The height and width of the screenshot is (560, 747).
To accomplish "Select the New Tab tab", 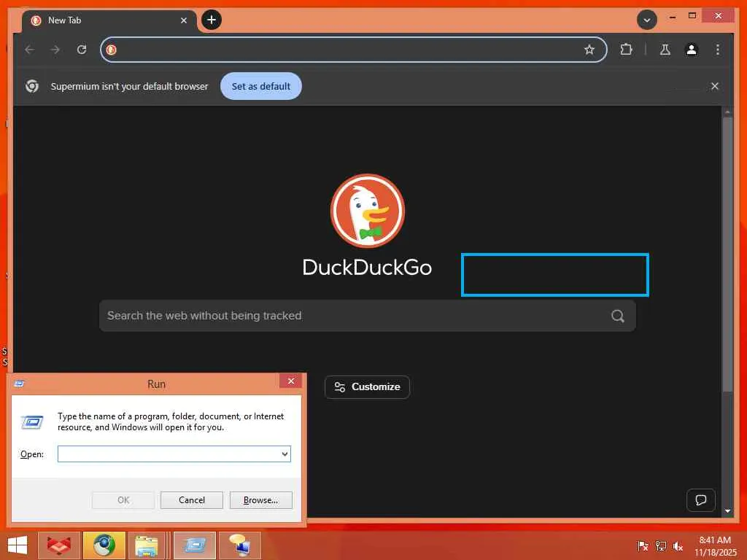I will (x=109, y=20).
